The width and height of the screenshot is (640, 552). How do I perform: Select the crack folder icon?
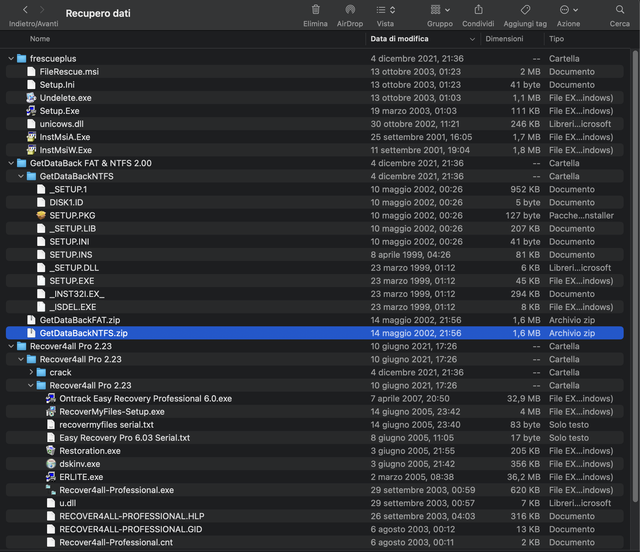tap(41, 372)
